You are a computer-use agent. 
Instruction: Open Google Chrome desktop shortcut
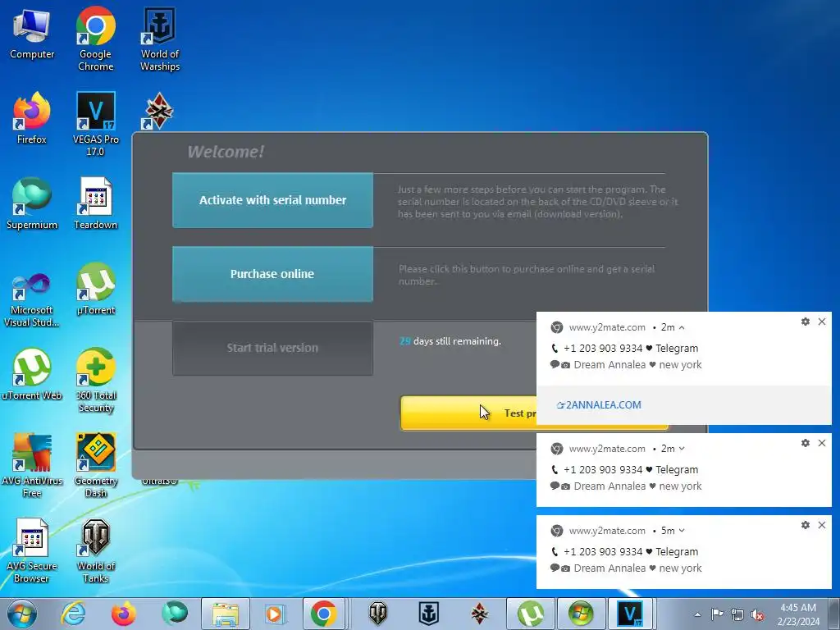tap(95, 39)
